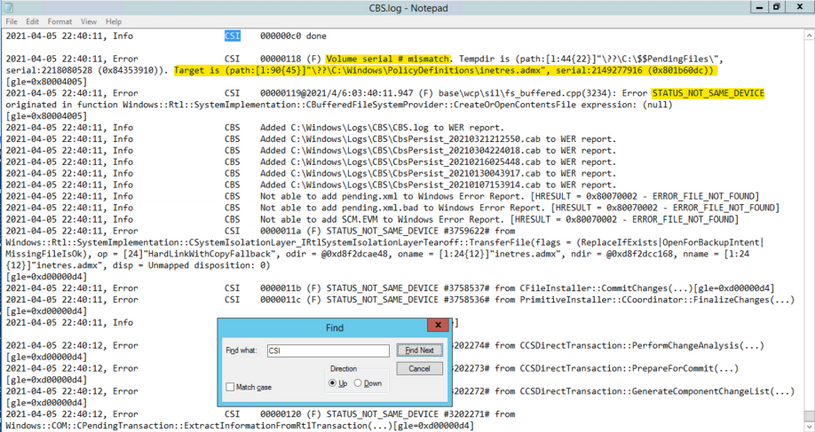Click the selected CSI text in first line
Viewport: 815px width, 432px height.
click(x=233, y=35)
